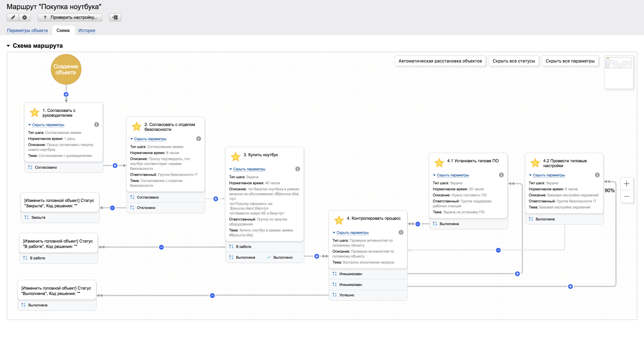Image resolution: width=644 pixels, height=342 pixels.
Task: Click info icon on step 4.1 Установить типовое ПО
Action: coord(501,175)
